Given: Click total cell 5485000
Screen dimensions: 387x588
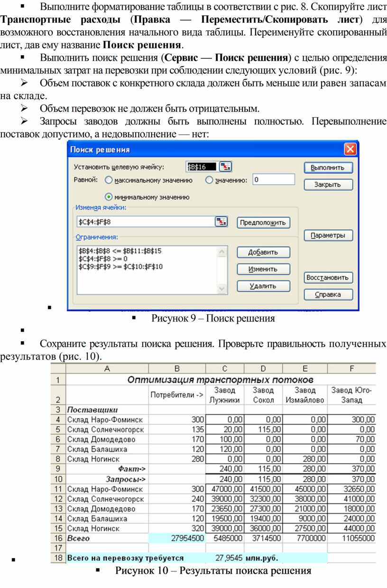Looking at the screenshot, I should pos(225,539).
